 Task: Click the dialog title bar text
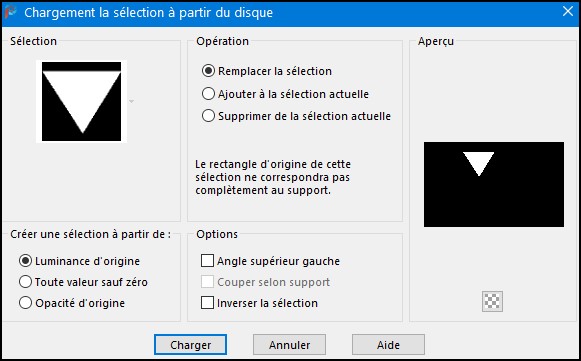click(x=149, y=13)
